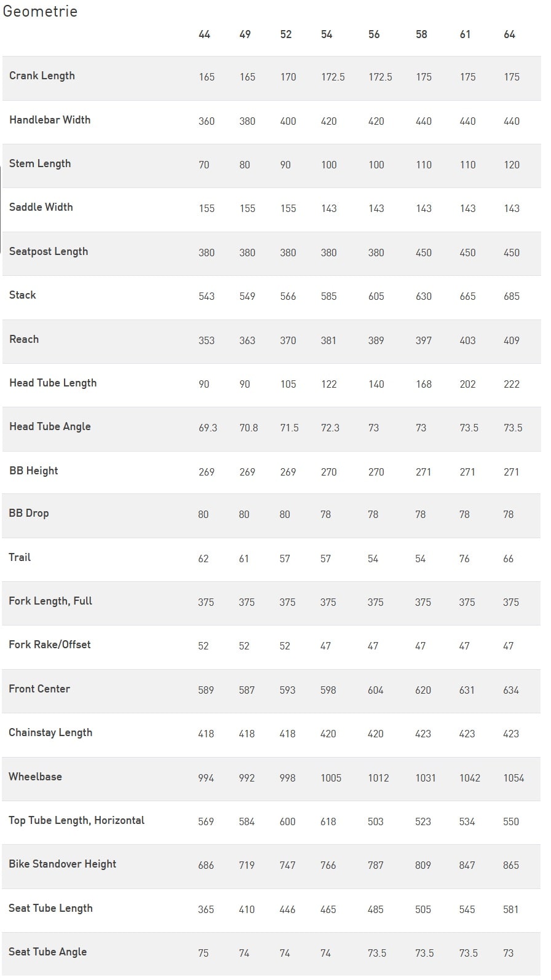The width and height of the screenshot is (551, 980).
Task: Click the BB Drop row label
Action: click(29, 513)
